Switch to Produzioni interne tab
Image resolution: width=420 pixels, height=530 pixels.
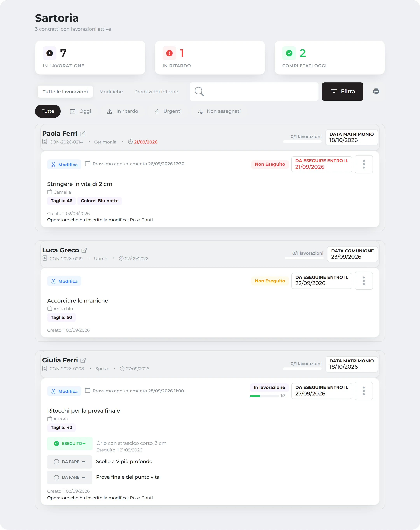tap(156, 92)
